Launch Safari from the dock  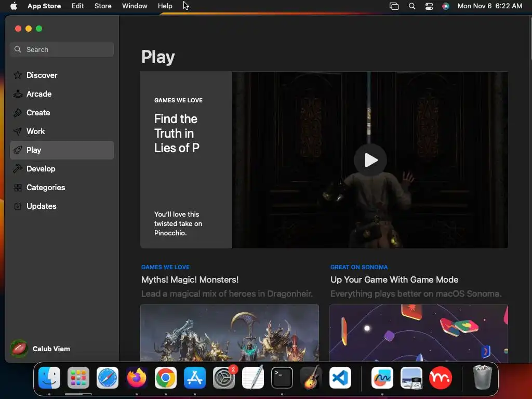108,378
